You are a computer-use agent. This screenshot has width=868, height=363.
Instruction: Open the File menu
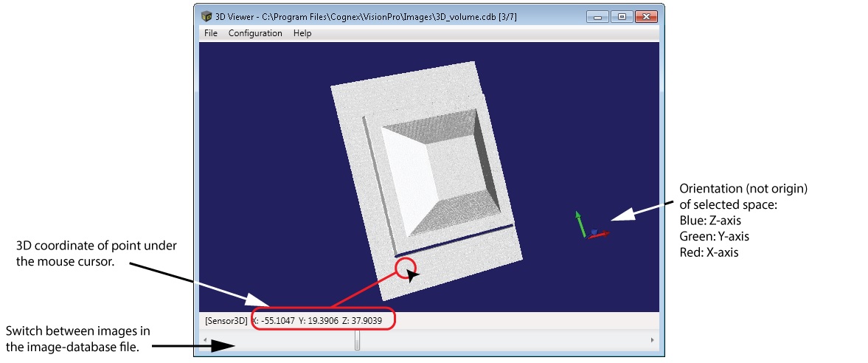(x=211, y=33)
